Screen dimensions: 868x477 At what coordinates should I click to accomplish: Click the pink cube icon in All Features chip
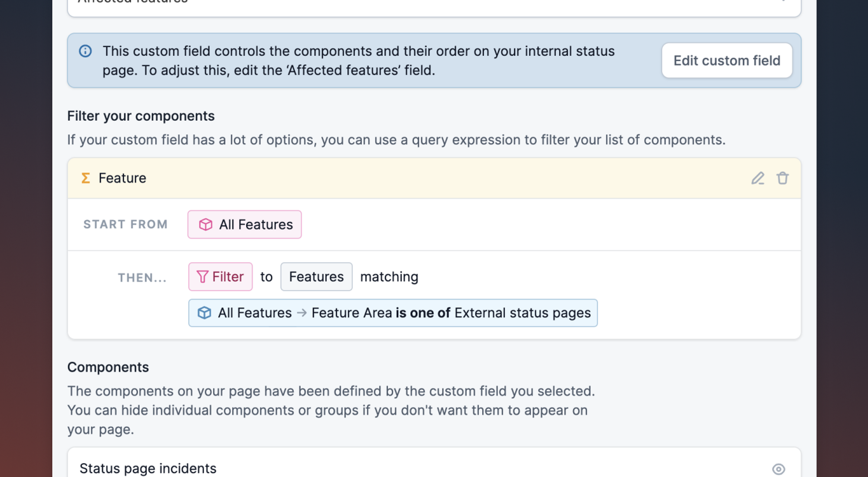205,224
